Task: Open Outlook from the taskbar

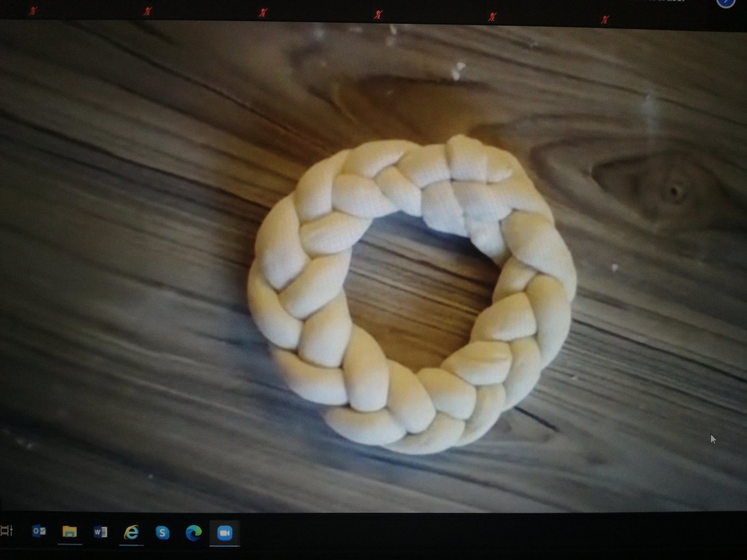Action: click(x=39, y=531)
